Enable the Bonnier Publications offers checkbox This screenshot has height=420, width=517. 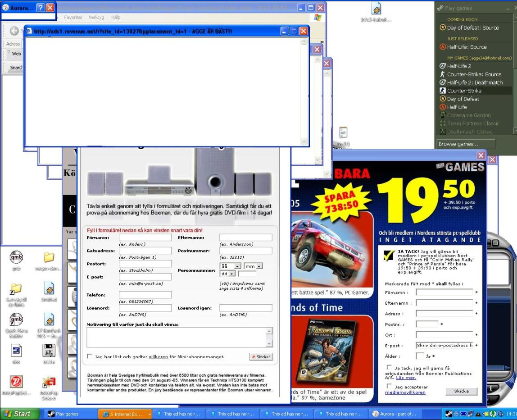(389, 367)
